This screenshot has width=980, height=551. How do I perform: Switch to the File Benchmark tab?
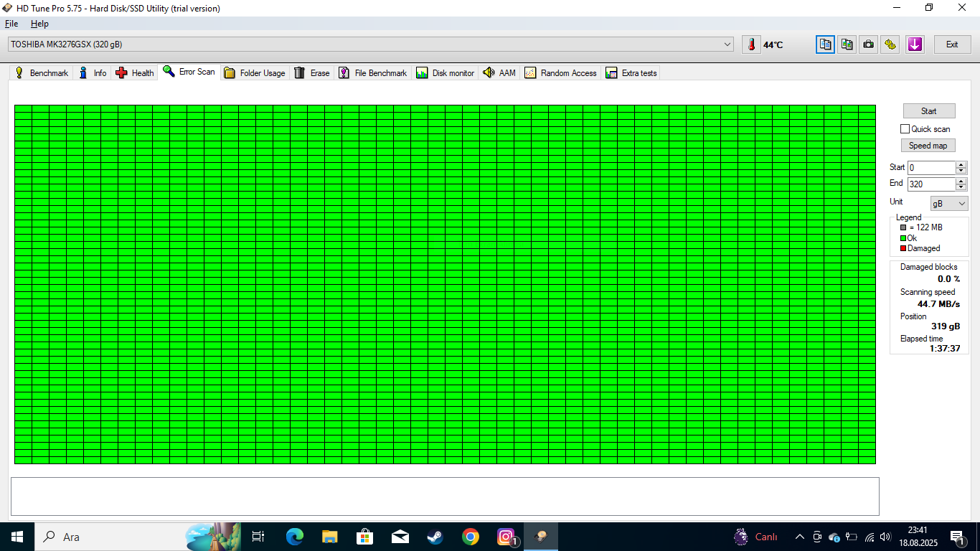(372, 73)
